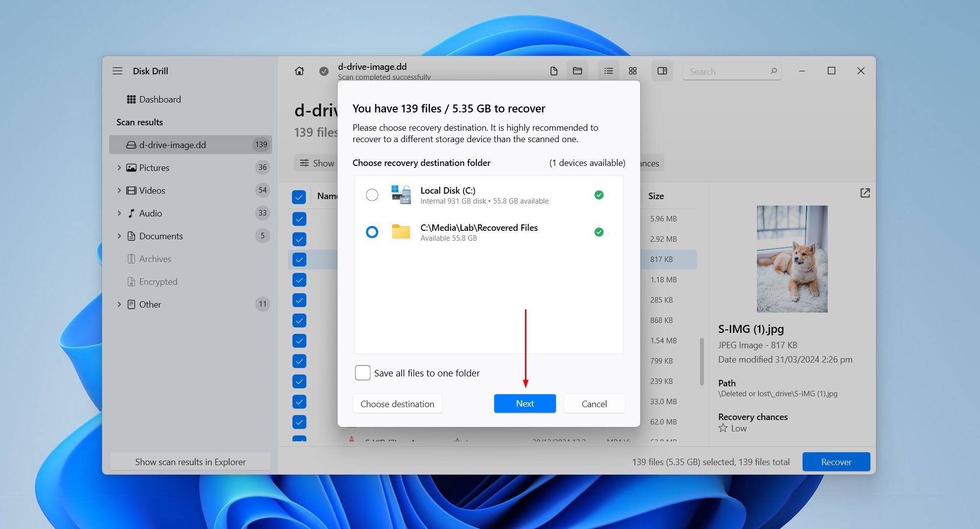The image size is (980, 529).
Task: Cancel the recovery dialog
Action: coord(594,404)
